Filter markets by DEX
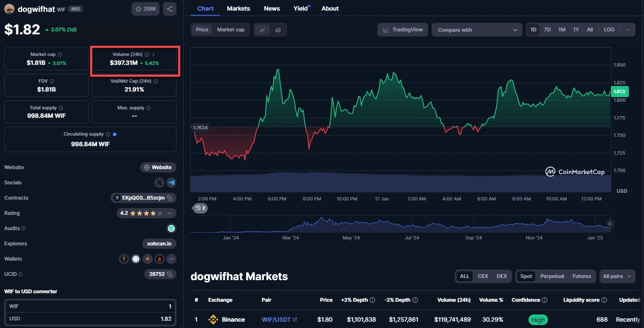This screenshot has width=644, height=328. [x=501, y=276]
